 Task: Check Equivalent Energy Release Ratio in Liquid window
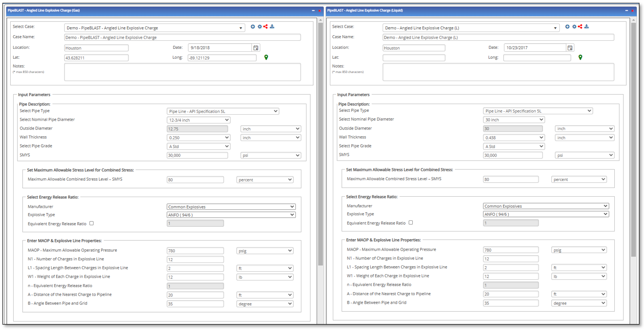coord(411,223)
